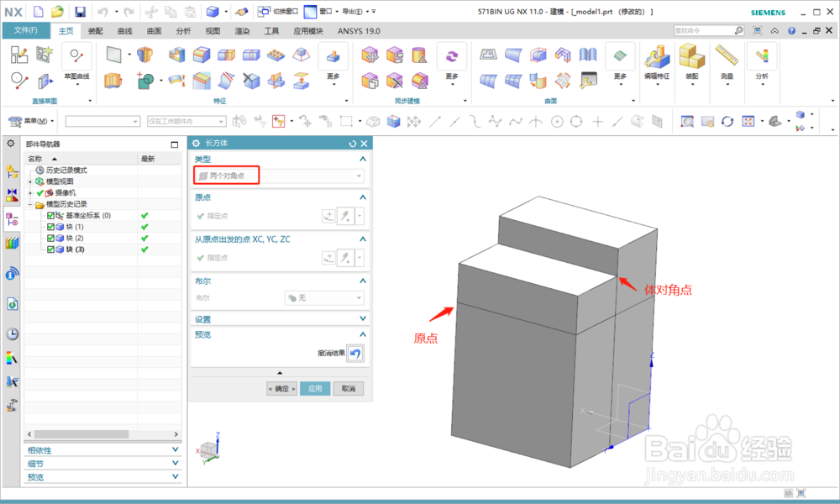Viewport: 840px width, 504px height.
Task: Uncheck the 块 (2) checkbox
Action: [x=50, y=238]
